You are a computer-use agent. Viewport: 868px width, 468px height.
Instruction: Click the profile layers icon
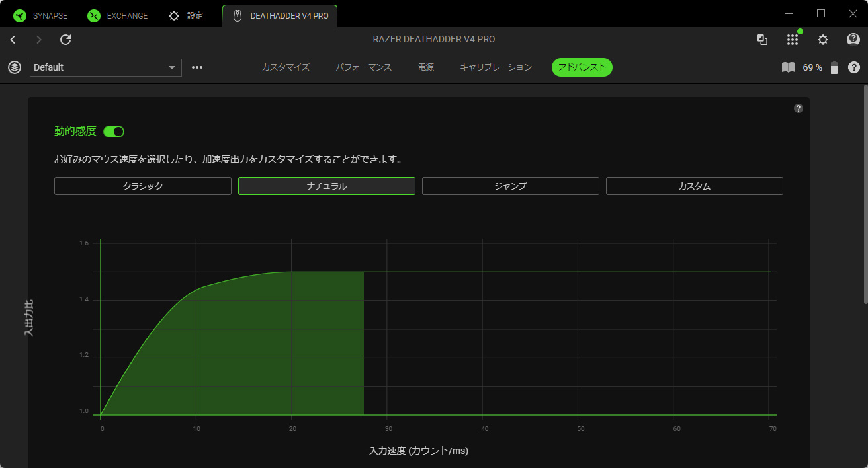[15, 67]
